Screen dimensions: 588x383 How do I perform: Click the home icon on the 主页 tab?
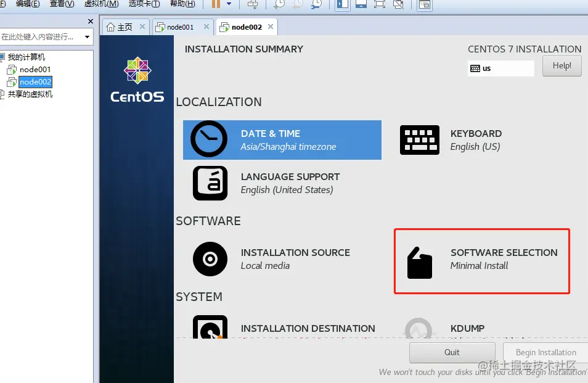click(110, 27)
